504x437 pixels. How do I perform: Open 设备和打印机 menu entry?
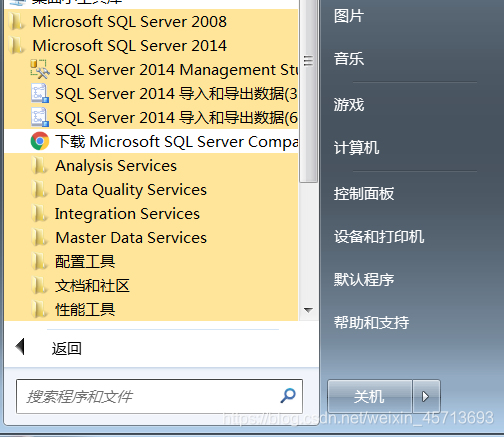pos(379,237)
